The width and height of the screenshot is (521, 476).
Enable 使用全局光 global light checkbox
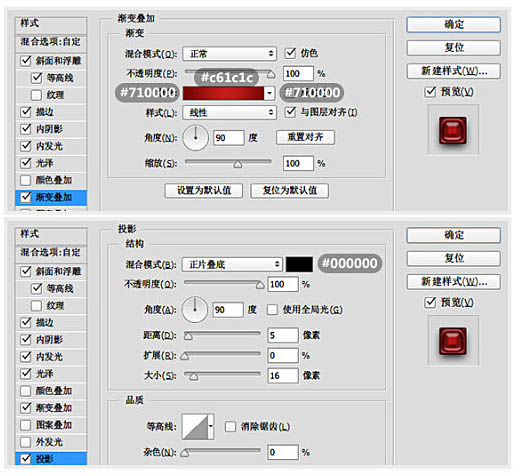click(x=272, y=310)
